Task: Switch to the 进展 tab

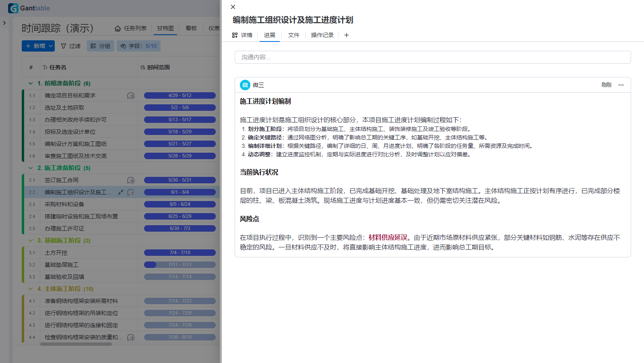Action: pos(270,35)
